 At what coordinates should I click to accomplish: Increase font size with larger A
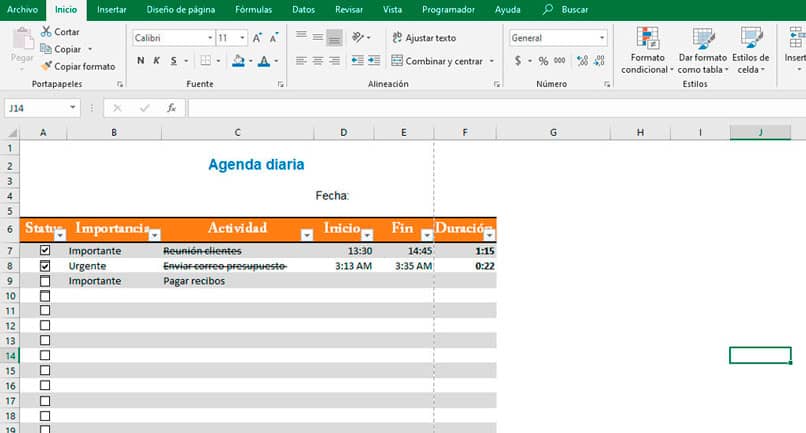pos(257,38)
